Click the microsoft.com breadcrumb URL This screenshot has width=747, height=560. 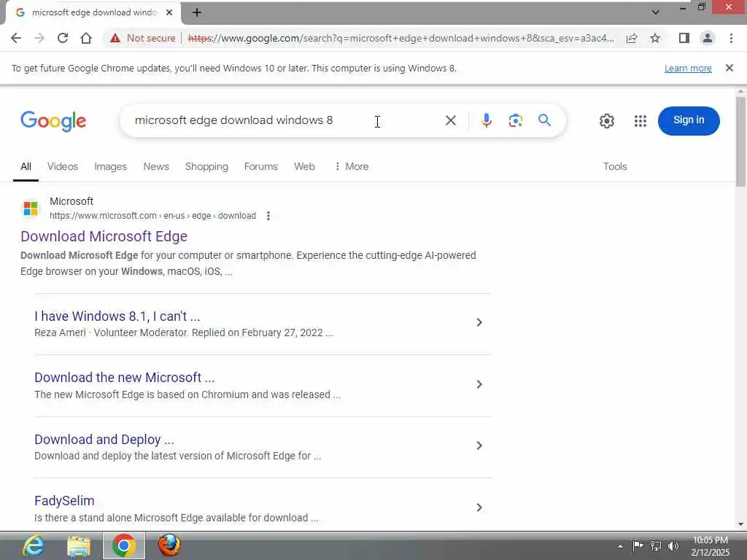pyautogui.click(x=153, y=216)
